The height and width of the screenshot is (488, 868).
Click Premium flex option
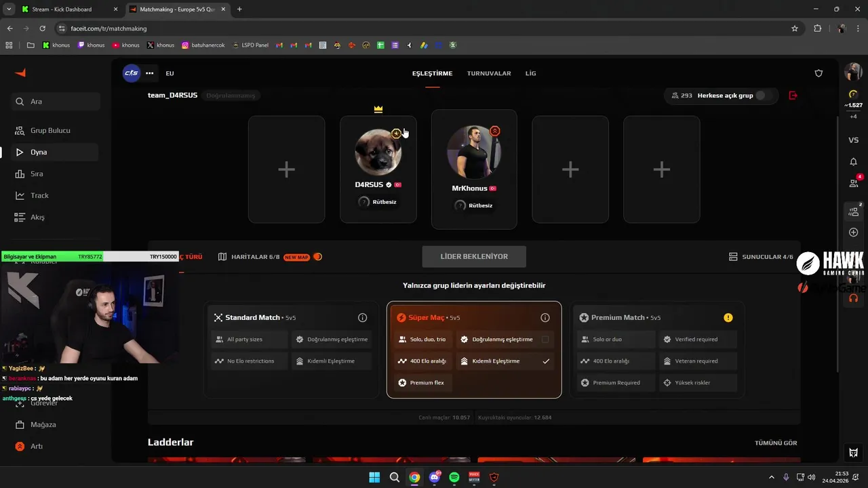point(423,383)
